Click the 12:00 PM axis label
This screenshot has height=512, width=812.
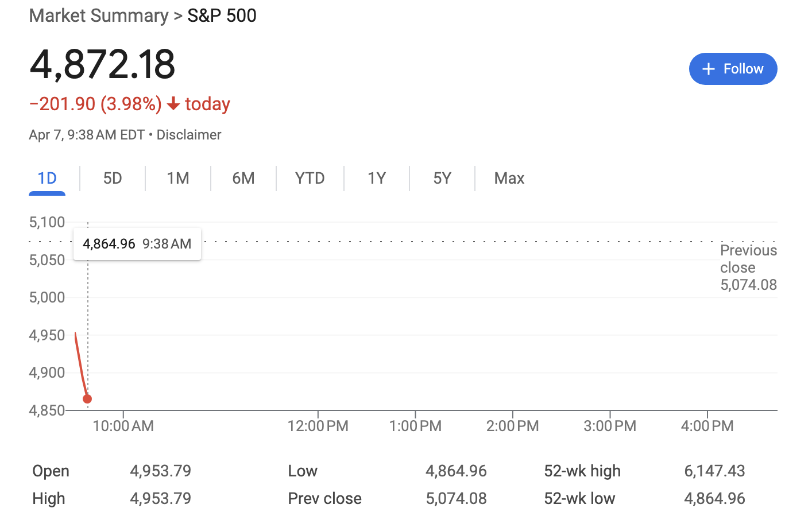pyautogui.click(x=318, y=426)
